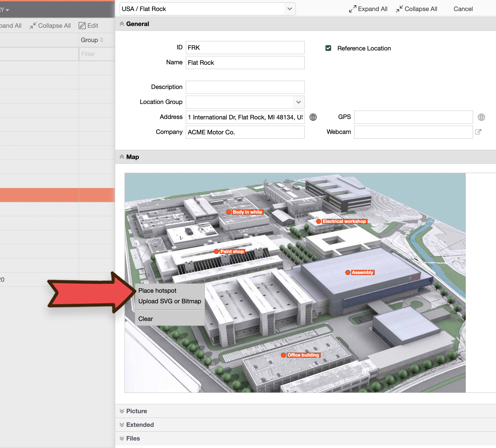
Task: Collapse the Map section
Action: 122,157
